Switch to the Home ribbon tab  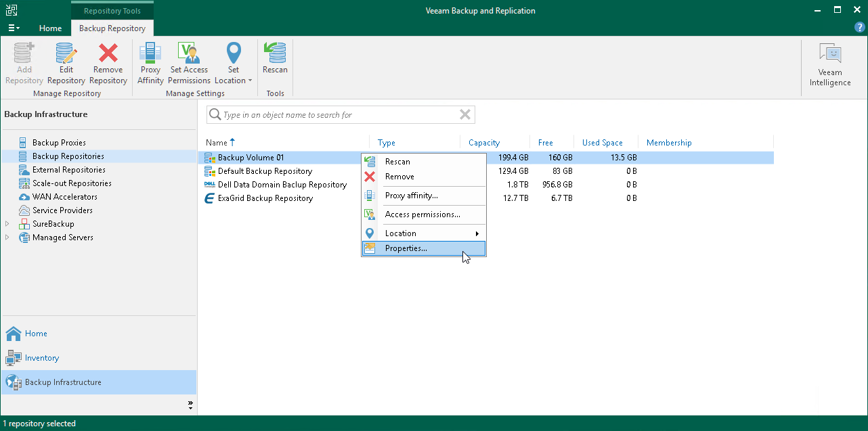pos(50,28)
